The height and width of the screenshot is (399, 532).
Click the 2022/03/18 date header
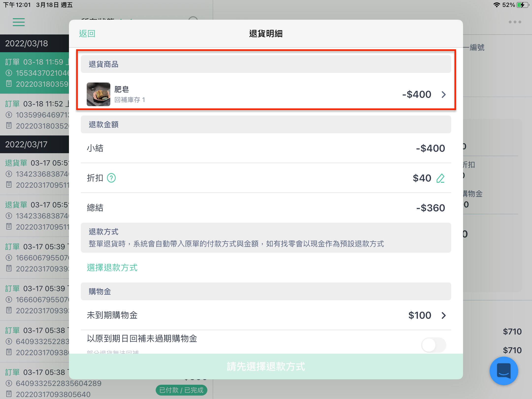coord(34,43)
